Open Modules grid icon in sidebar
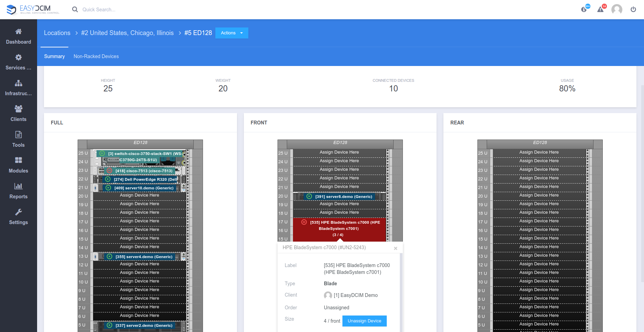This screenshot has width=644, height=332. coord(19,160)
